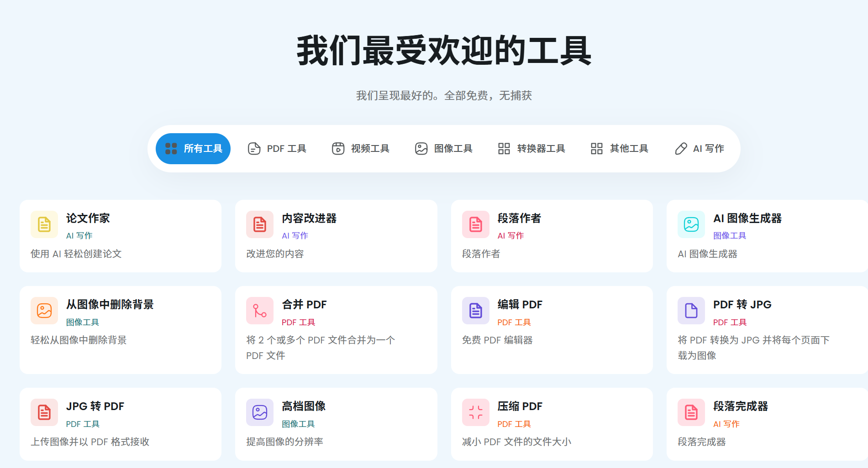Viewport: 868px width, 468px height.
Task: Open the 其他工具 tab
Action: coord(619,149)
